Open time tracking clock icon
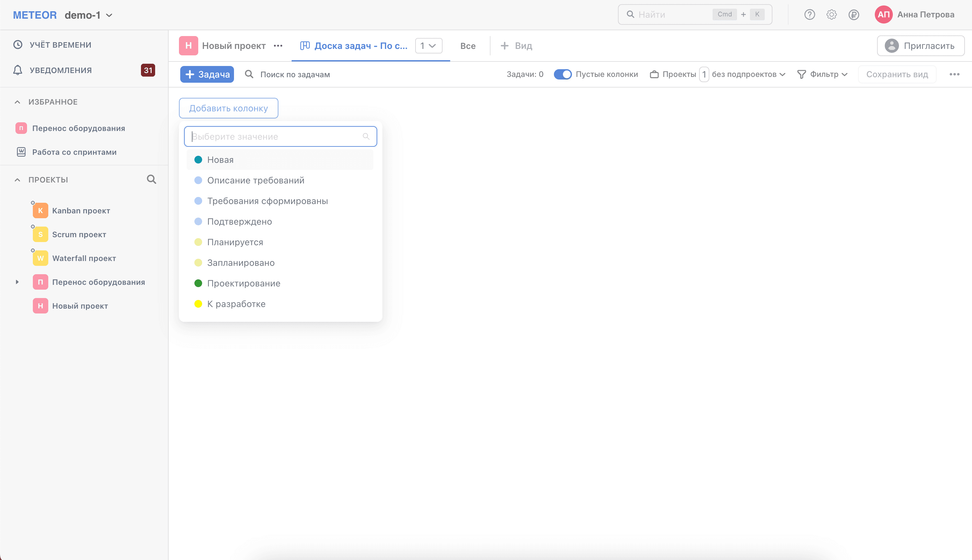This screenshot has width=972, height=560. coord(18,45)
